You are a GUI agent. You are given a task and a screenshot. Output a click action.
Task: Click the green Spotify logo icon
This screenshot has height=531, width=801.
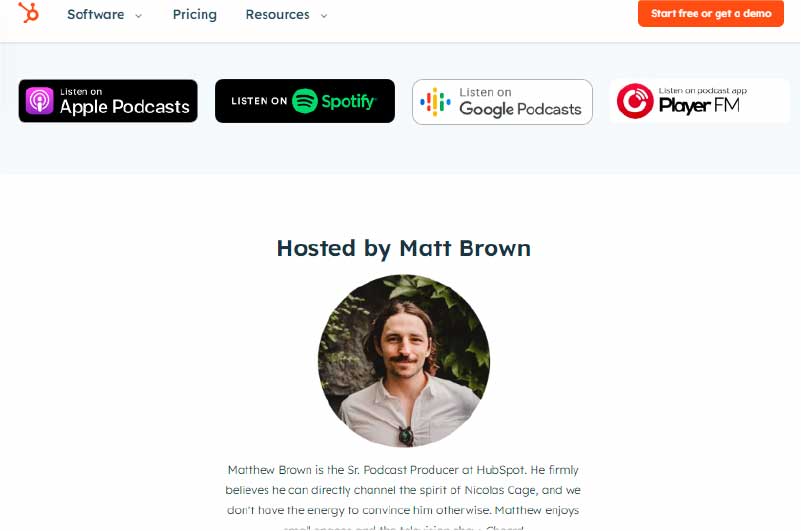click(x=304, y=101)
